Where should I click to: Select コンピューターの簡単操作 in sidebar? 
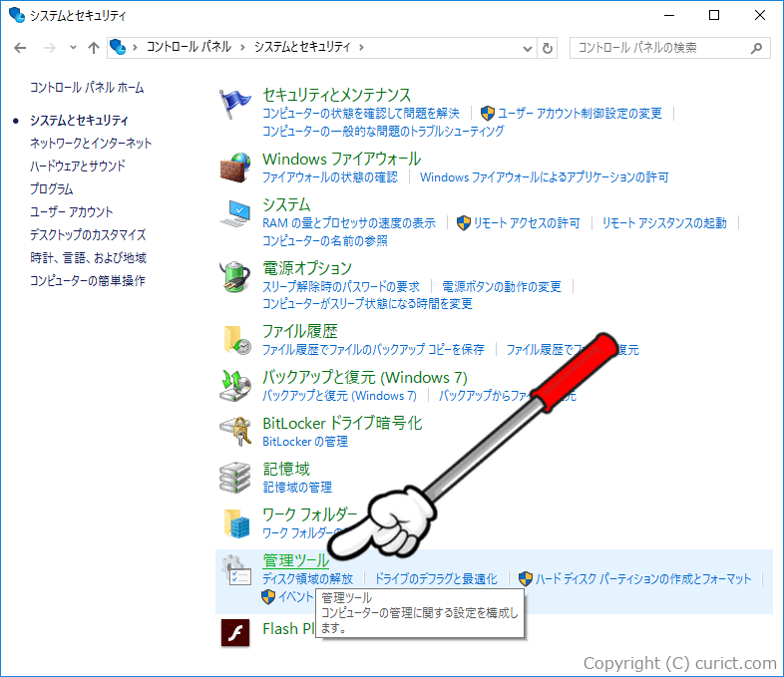[88, 281]
